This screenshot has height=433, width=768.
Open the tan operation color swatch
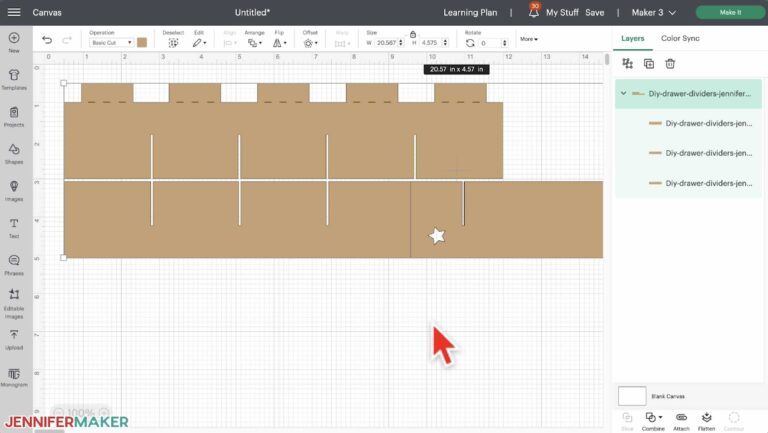142,43
